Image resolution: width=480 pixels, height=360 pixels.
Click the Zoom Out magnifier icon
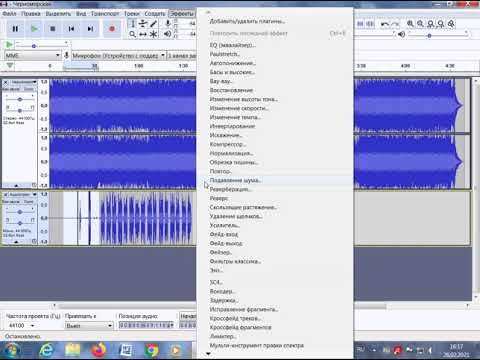click(421, 24)
